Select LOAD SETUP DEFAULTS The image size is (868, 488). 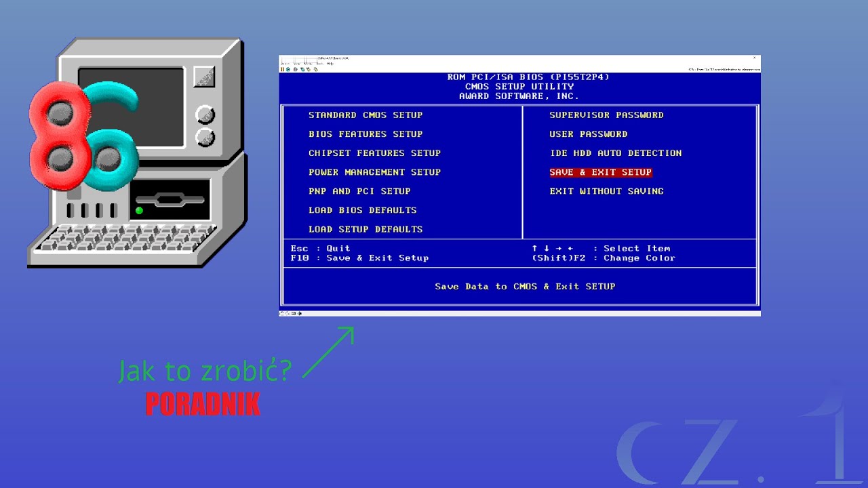[x=366, y=229]
